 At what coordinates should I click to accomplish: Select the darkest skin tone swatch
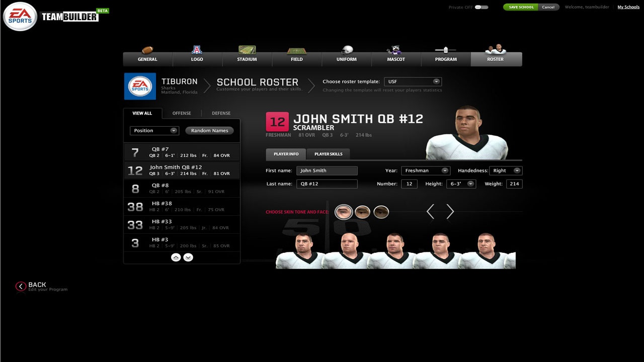tap(381, 212)
